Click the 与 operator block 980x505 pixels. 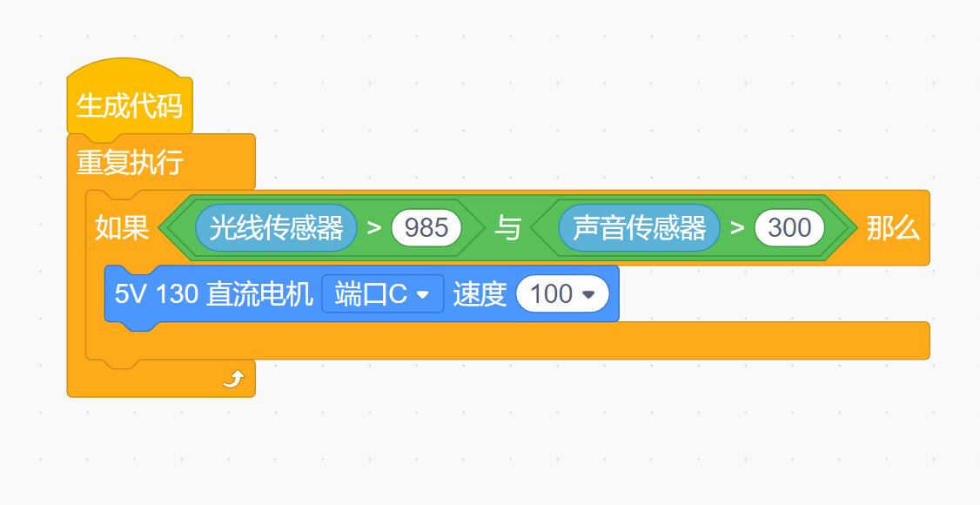tap(507, 227)
